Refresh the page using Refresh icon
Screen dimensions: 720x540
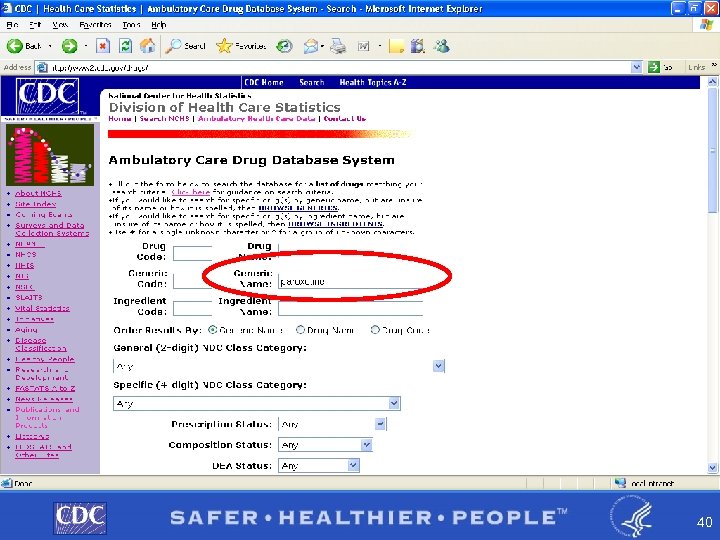125,46
